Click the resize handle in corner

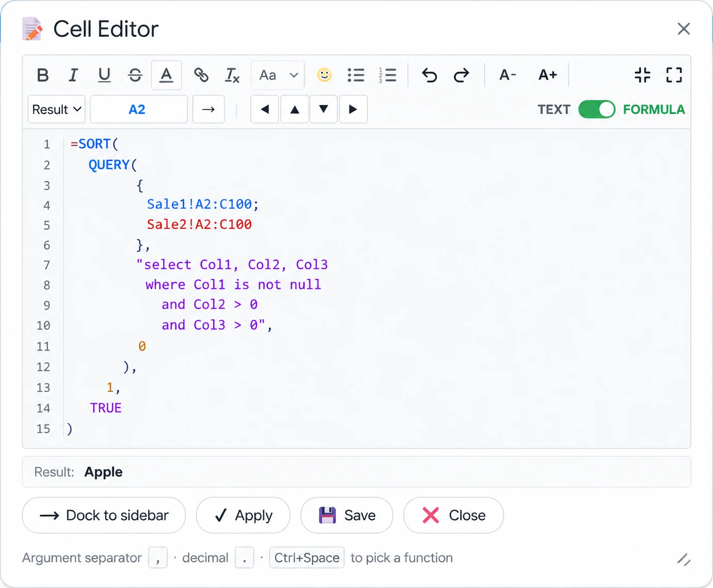pyautogui.click(x=684, y=559)
